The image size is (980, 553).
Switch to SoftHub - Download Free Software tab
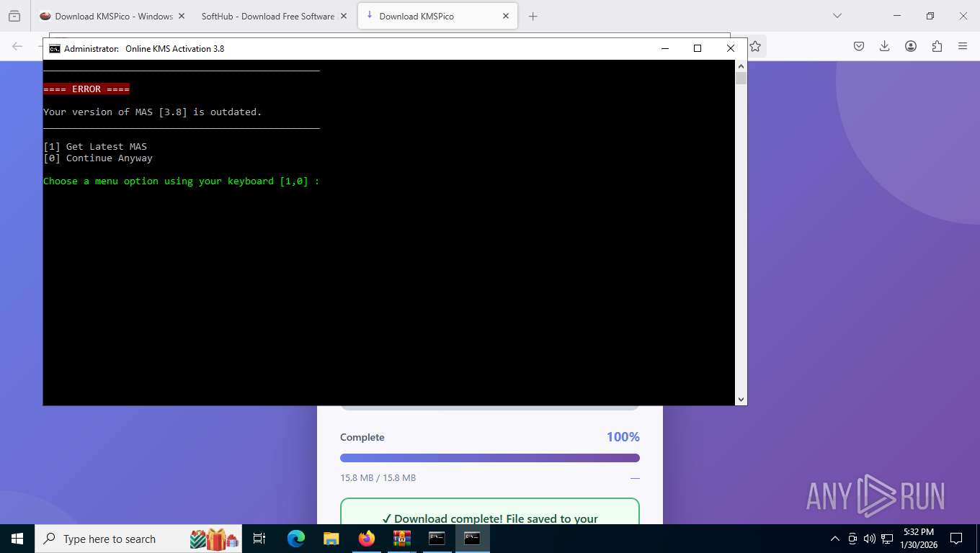[x=267, y=16]
